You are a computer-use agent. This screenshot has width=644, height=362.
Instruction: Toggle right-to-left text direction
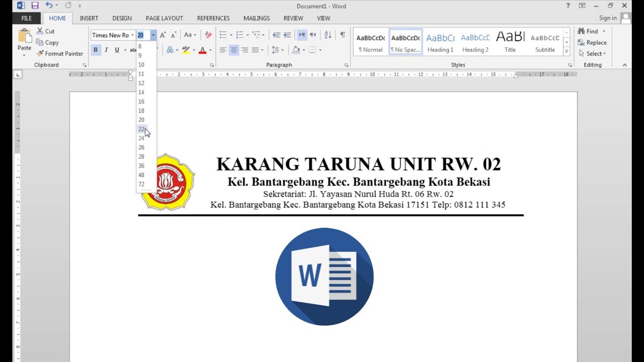tap(313, 35)
